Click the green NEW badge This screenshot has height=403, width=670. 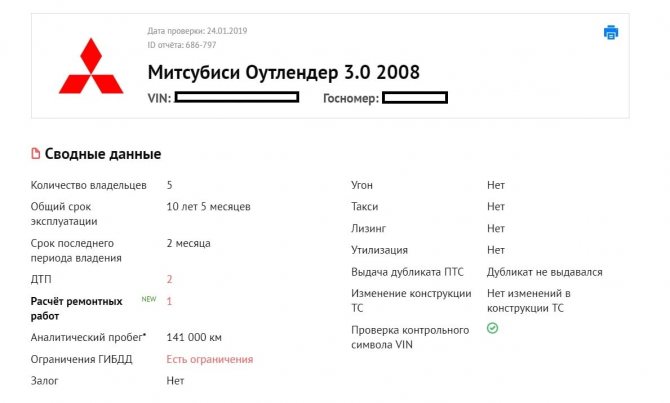[x=149, y=299]
